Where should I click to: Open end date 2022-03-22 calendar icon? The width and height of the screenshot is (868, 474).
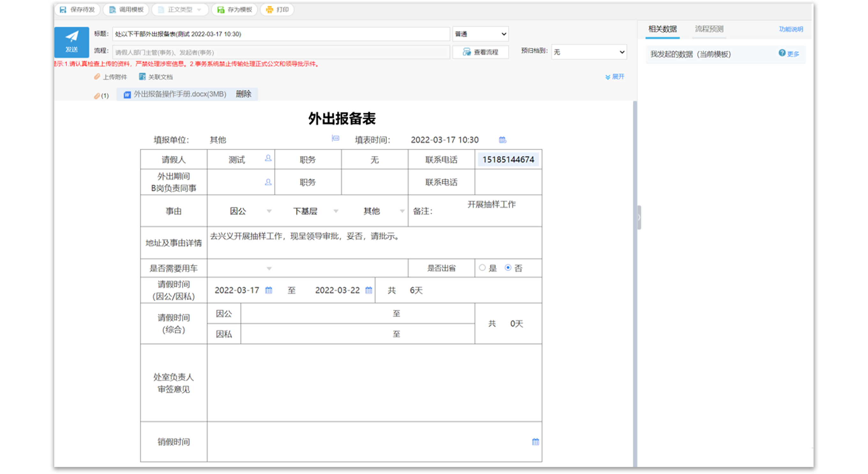369,290
